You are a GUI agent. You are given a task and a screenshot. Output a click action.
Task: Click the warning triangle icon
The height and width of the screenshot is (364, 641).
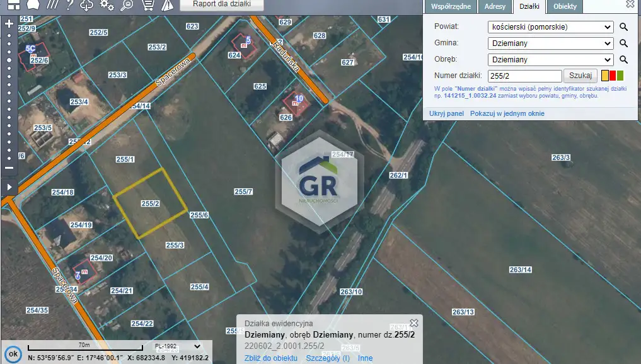(x=167, y=6)
